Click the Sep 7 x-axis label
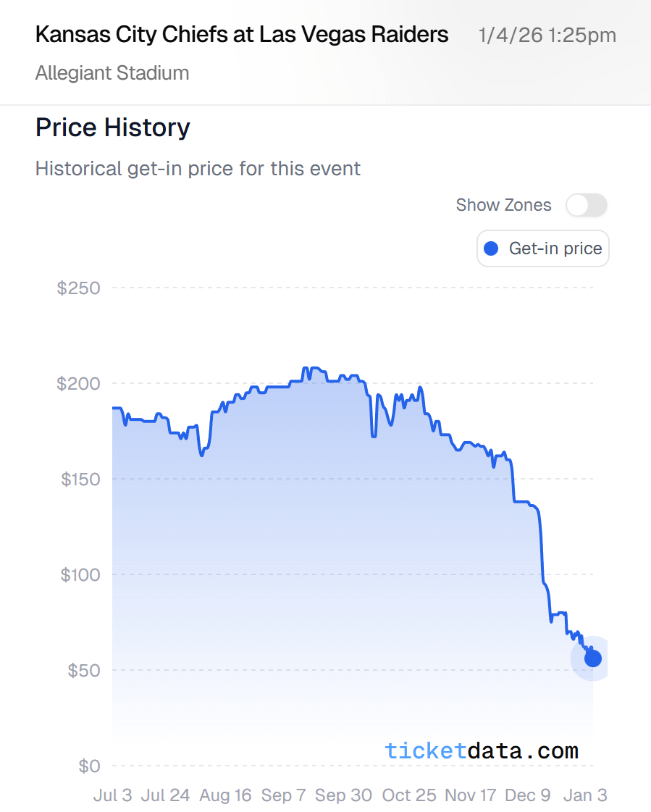The height and width of the screenshot is (812, 651). [283, 795]
